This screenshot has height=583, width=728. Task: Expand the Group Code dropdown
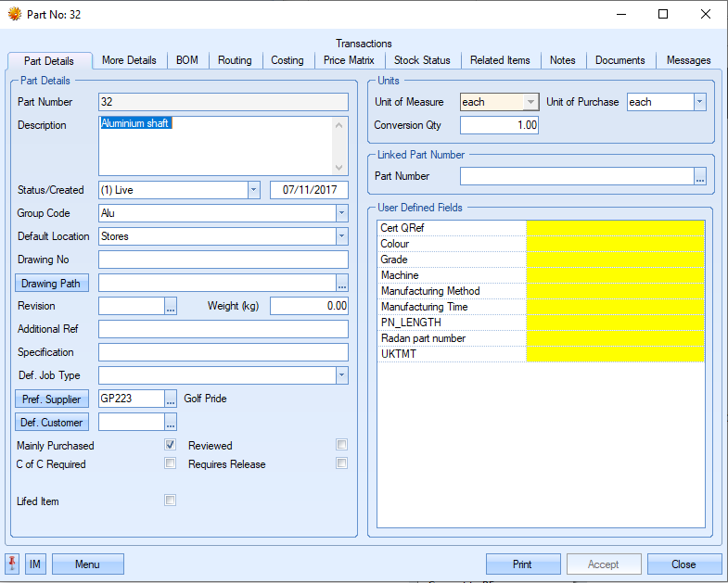341,213
